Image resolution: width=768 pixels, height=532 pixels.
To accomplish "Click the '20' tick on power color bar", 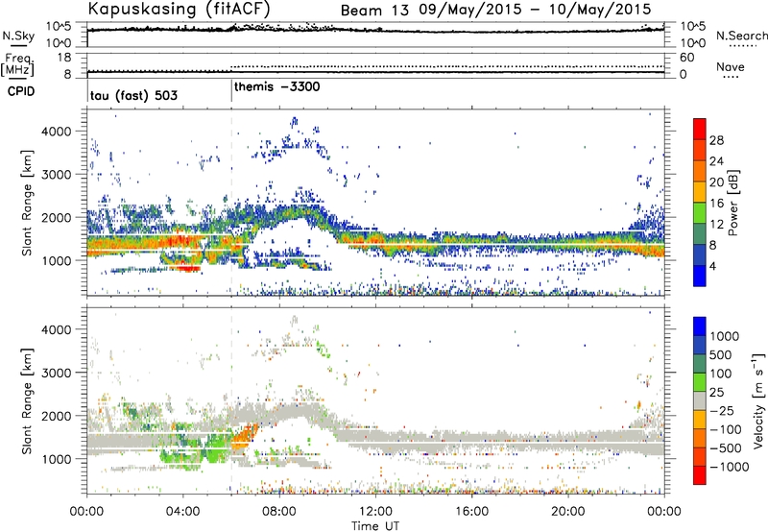I will pyautogui.click(x=716, y=182).
